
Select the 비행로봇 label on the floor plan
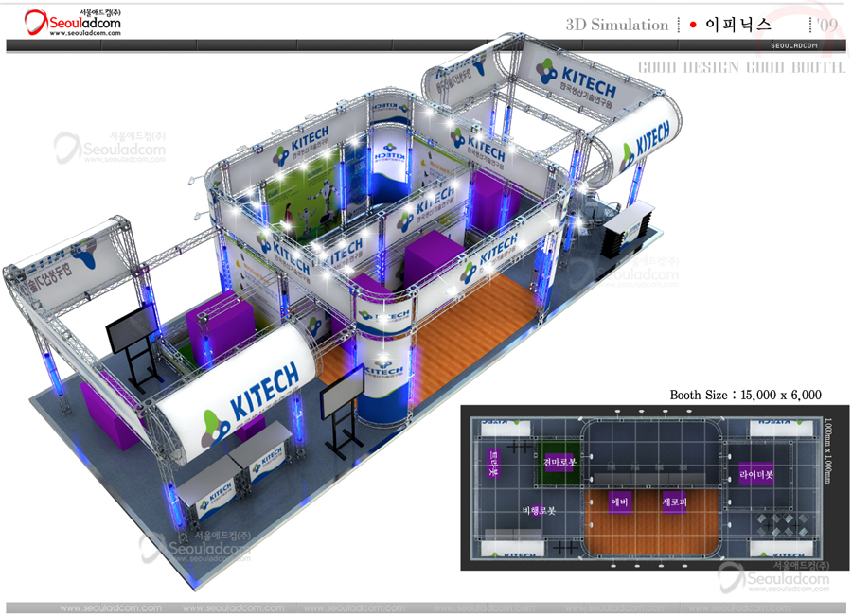[539, 510]
